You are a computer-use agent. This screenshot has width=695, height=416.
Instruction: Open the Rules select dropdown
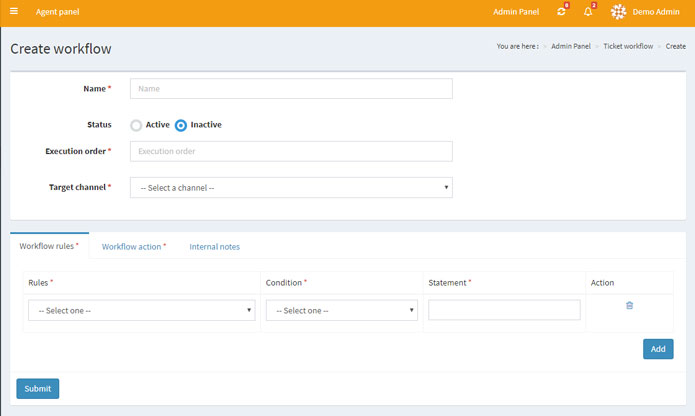(x=141, y=311)
